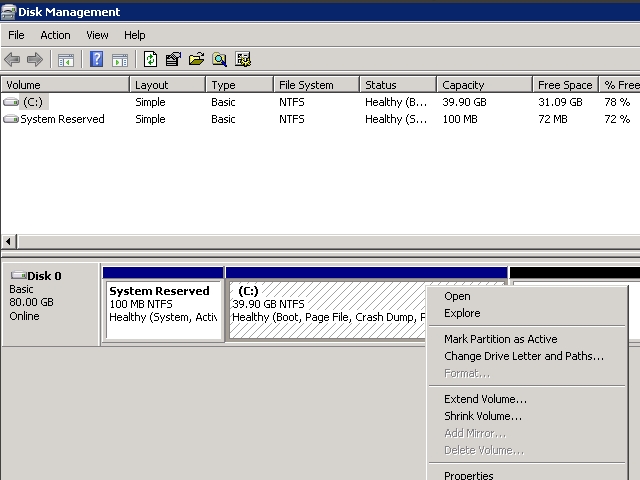The height and width of the screenshot is (480, 640).
Task: Click the System Reserved drive icon in list
Action: 11,119
